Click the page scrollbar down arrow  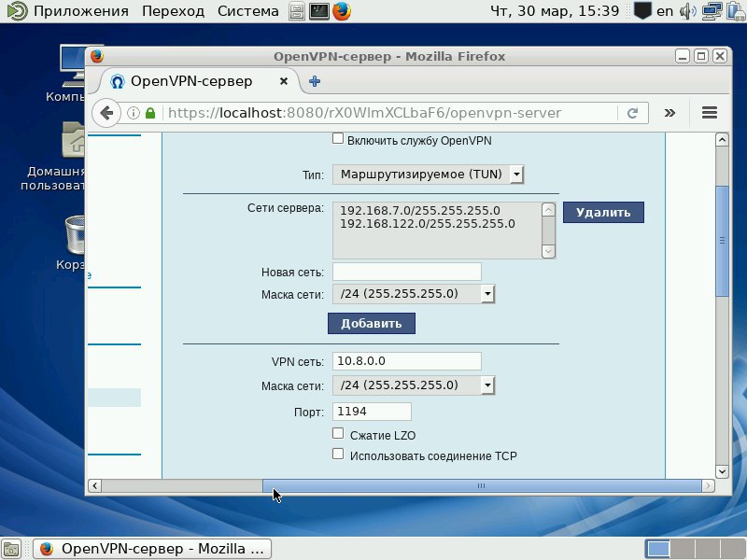pos(722,471)
